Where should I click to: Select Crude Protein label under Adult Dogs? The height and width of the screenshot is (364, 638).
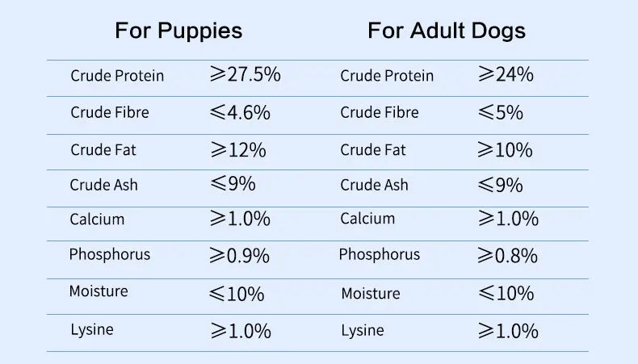pyautogui.click(x=387, y=76)
